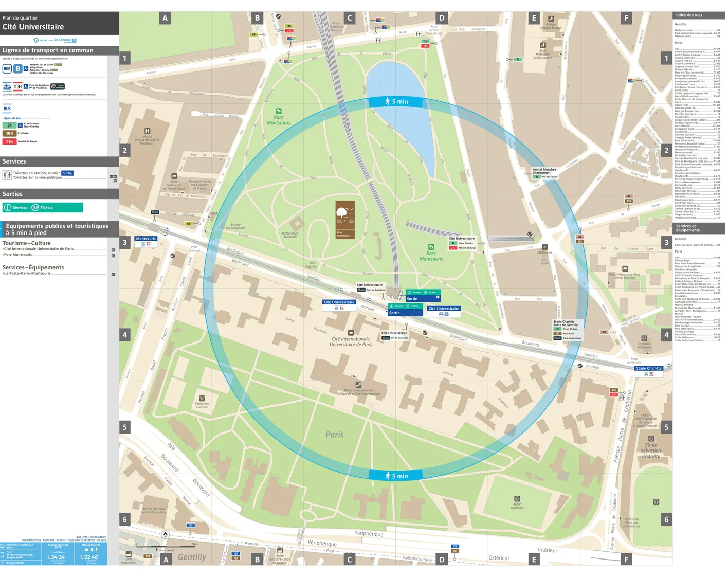Click grid column A marker at top

click(x=165, y=18)
